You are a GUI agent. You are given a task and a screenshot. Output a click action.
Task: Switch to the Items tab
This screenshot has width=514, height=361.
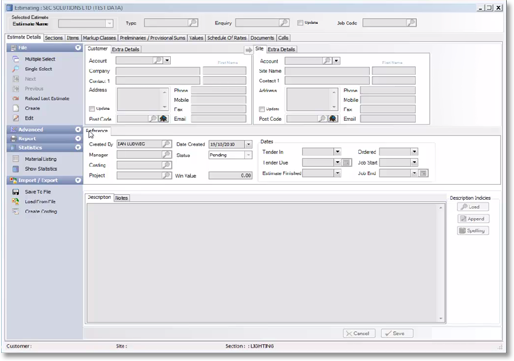[73, 38]
